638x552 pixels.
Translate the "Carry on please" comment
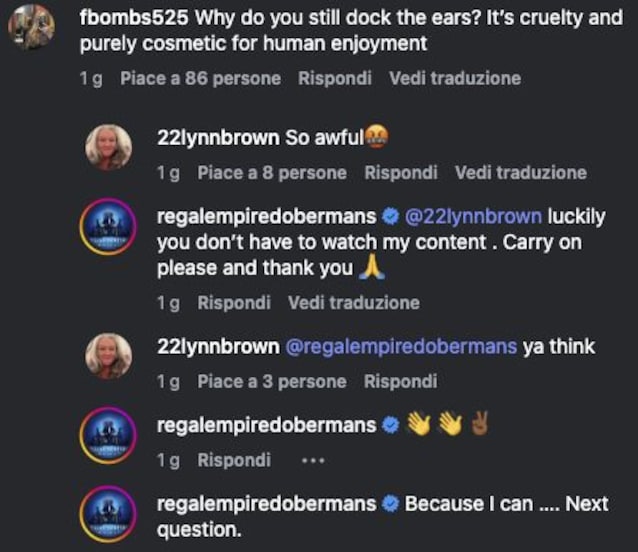coord(353,302)
